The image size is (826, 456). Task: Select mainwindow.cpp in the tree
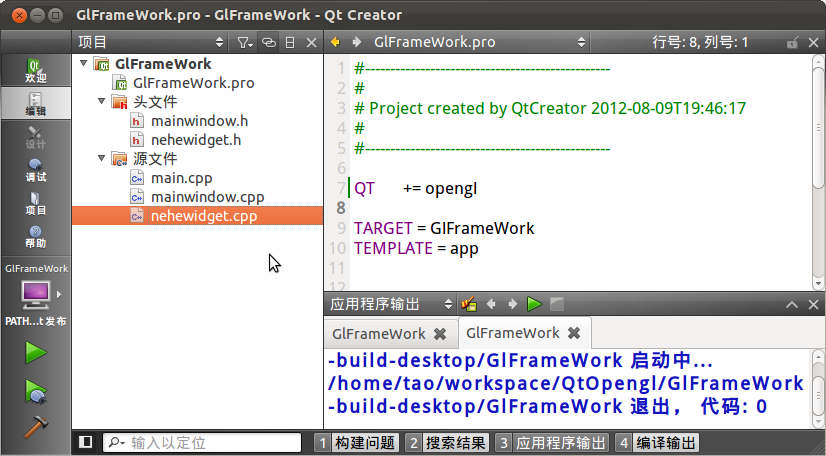point(208,197)
